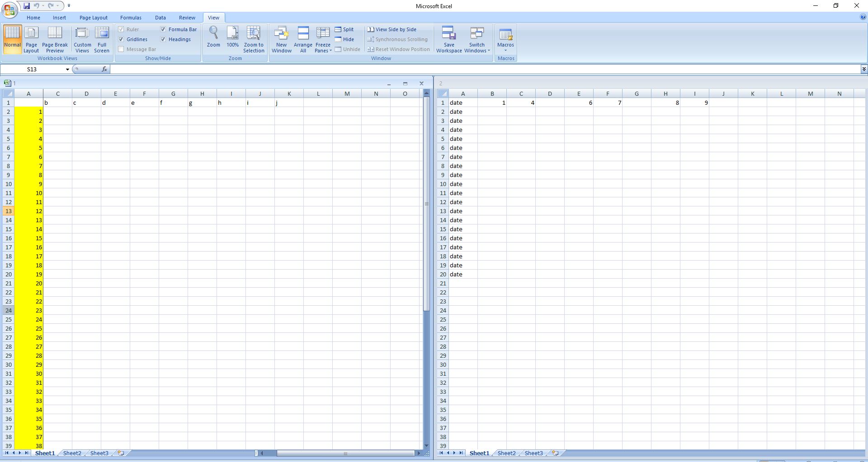This screenshot has height=462, width=868.
Task: Open Zoom to Selection tool
Action: point(254,39)
